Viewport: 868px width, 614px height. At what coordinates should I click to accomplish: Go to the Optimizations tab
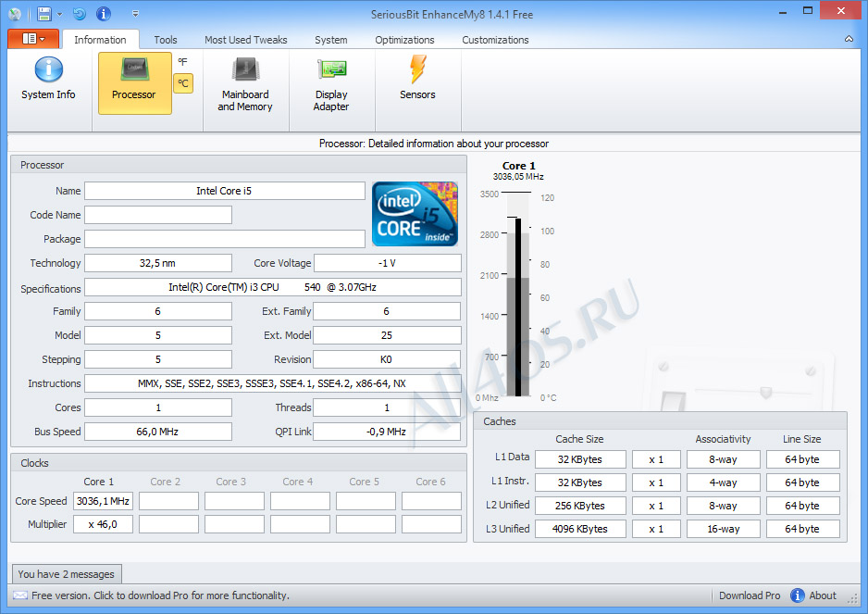(404, 40)
